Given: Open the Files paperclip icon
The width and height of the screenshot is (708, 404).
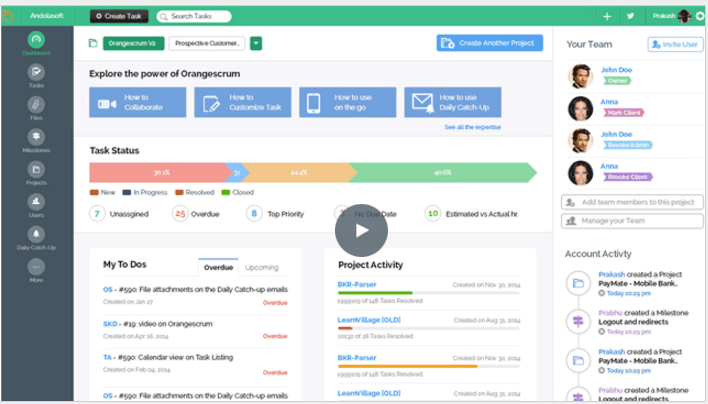Looking at the screenshot, I should point(36,105).
